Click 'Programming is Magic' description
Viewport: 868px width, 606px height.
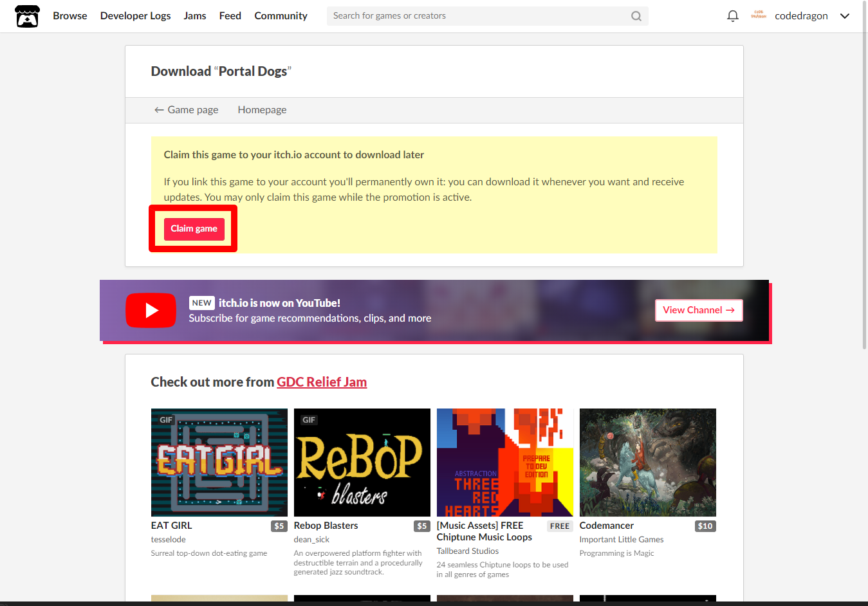[x=616, y=553]
